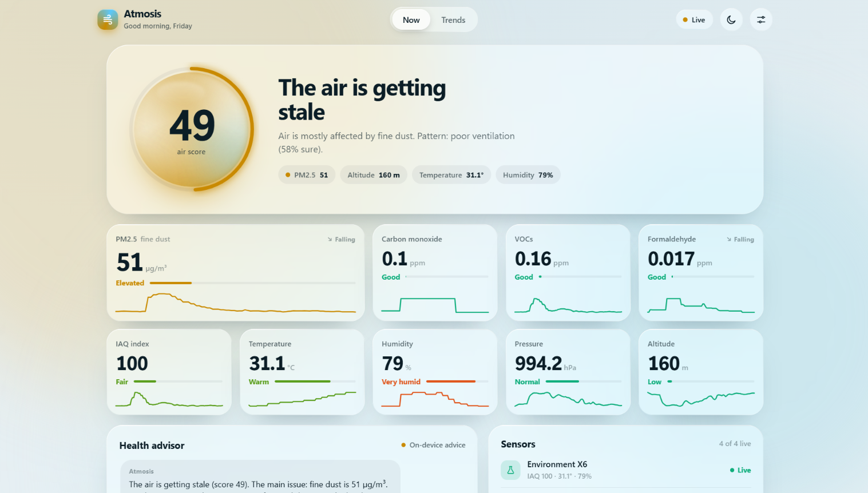
Task: Click the PM2.5 Falling trend arrow icon
Action: point(330,240)
